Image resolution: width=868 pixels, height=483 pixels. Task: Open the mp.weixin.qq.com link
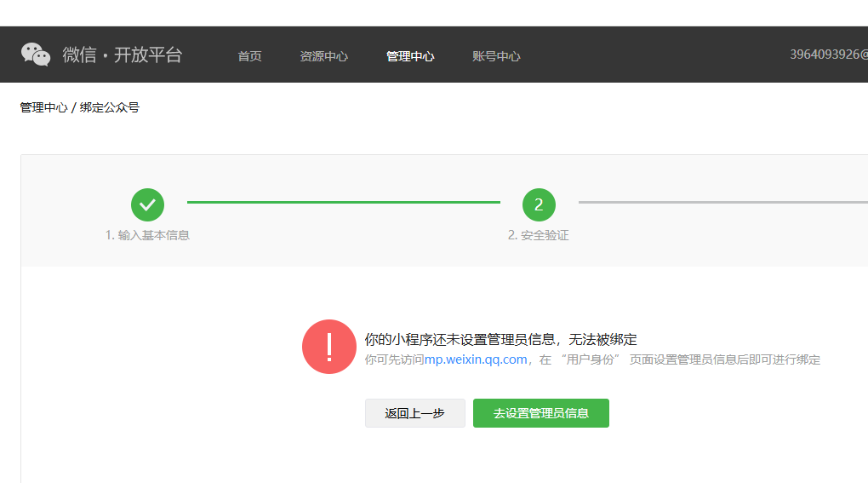(476, 359)
